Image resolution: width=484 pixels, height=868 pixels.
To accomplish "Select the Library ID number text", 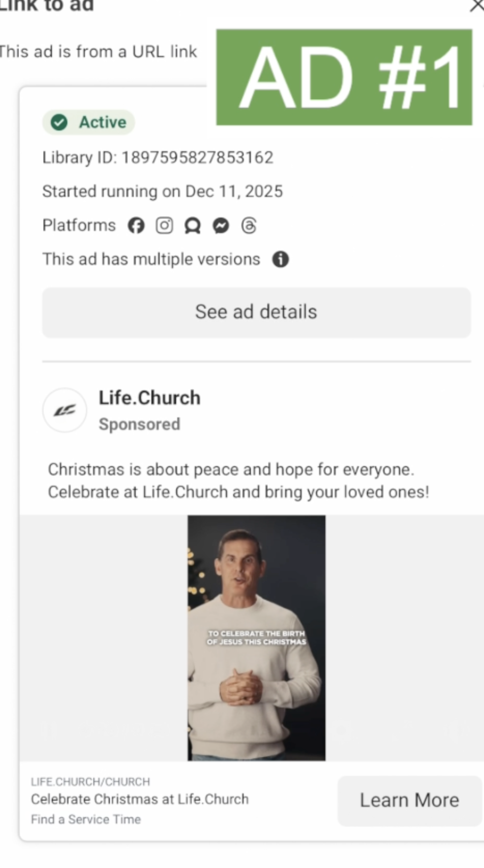I will pos(197,157).
